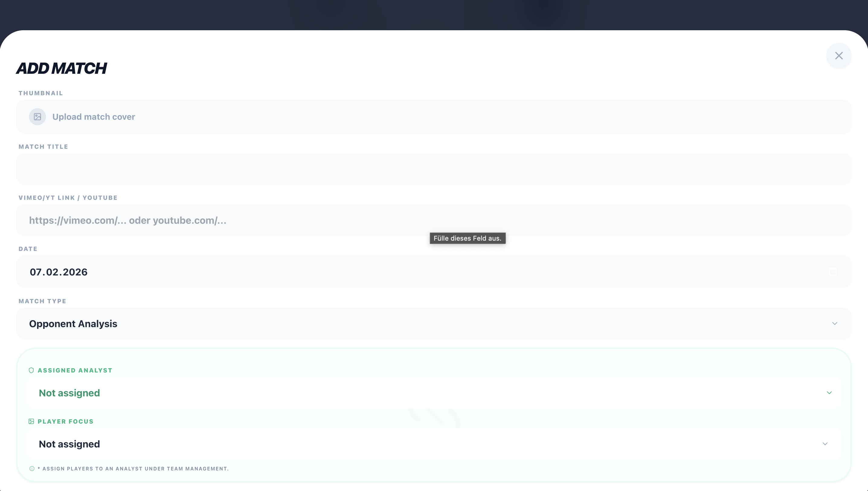Image resolution: width=868 pixels, height=491 pixels.
Task: Expand the chevron on the Match Type selector
Action: [835, 324]
